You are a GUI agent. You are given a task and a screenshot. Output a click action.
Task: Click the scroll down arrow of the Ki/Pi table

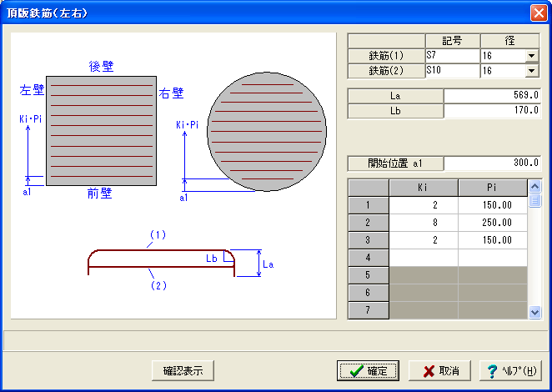pyautogui.click(x=534, y=312)
